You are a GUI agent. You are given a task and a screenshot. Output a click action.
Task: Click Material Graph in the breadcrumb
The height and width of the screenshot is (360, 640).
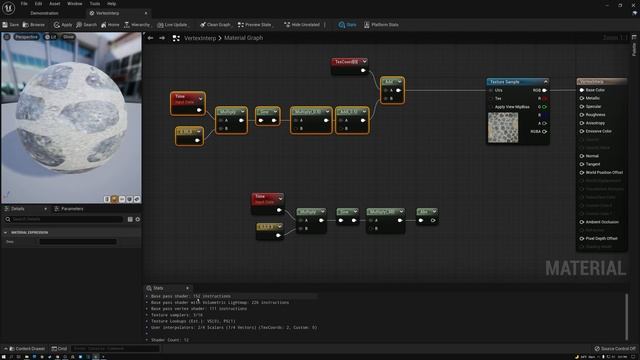click(243, 38)
